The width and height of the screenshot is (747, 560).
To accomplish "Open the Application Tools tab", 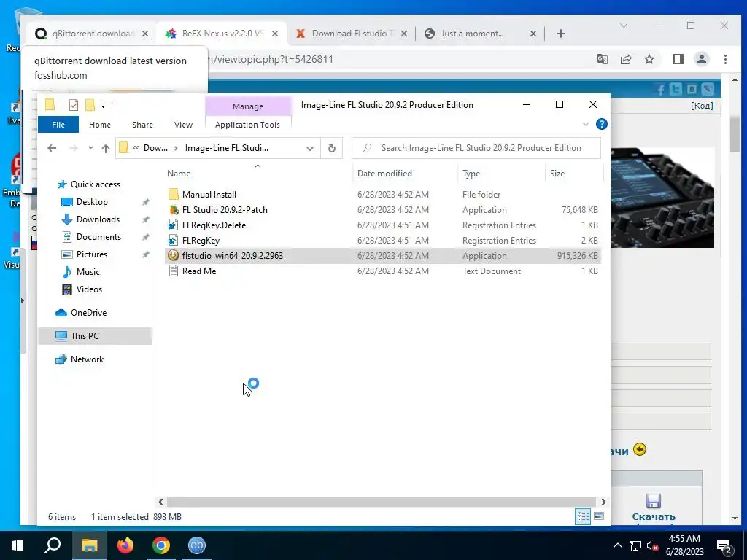I will click(x=247, y=125).
